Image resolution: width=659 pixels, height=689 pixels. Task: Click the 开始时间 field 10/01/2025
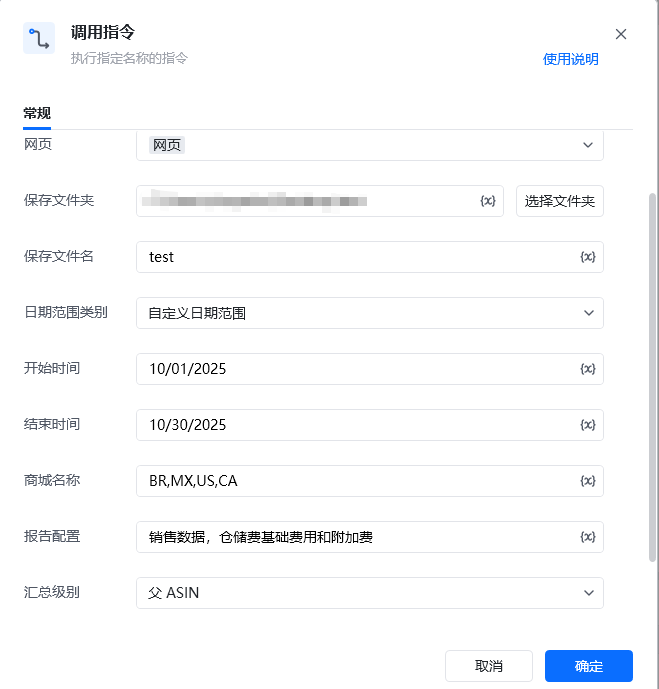369,369
